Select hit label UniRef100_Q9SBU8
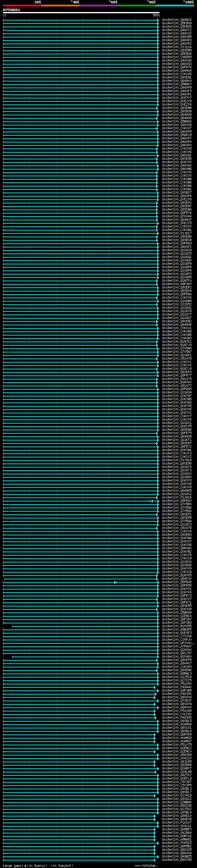The width and height of the screenshot is (197, 868). click(x=177, y=111)
